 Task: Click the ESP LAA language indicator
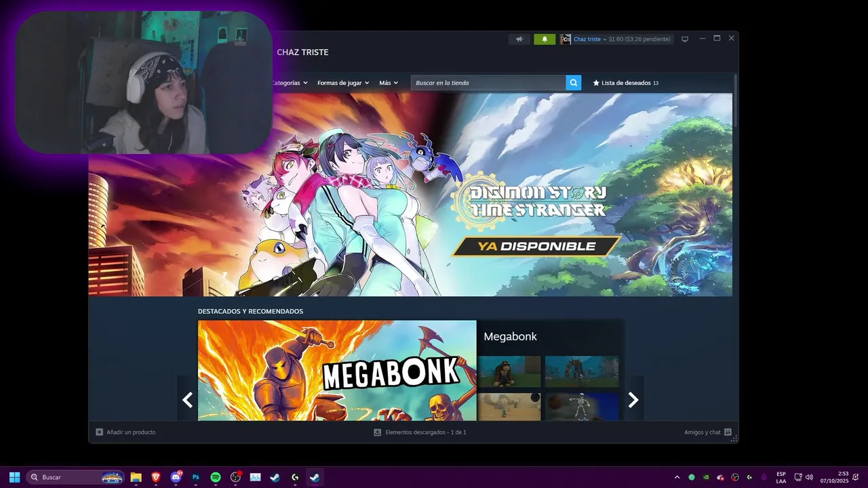781,477
